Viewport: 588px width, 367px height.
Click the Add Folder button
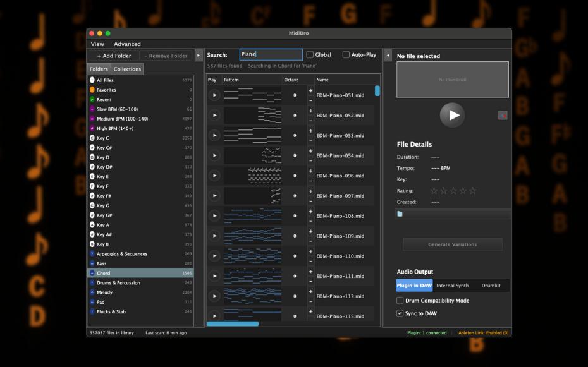point(114,56)
